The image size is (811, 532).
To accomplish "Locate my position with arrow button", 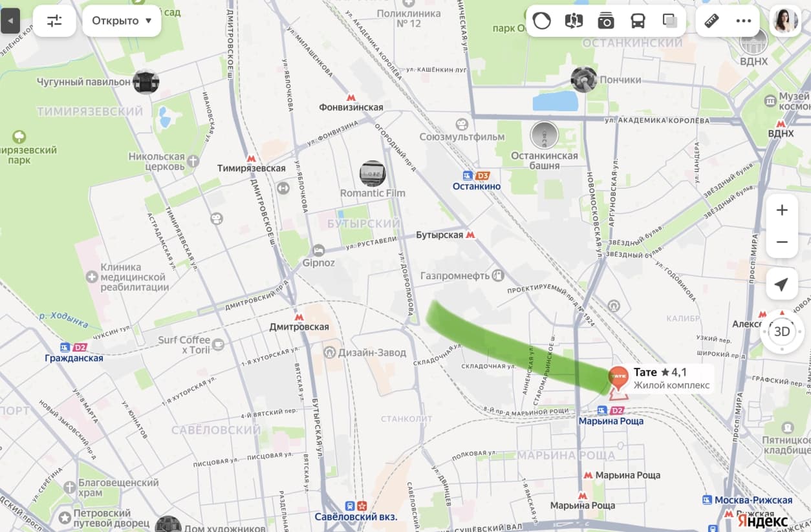I will pyautogui.click(x=782, y=284).
